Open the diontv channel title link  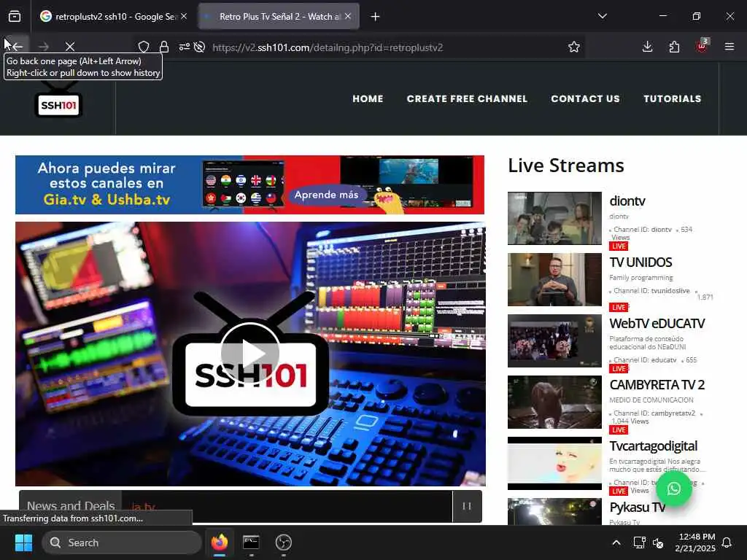pos(627,201)
